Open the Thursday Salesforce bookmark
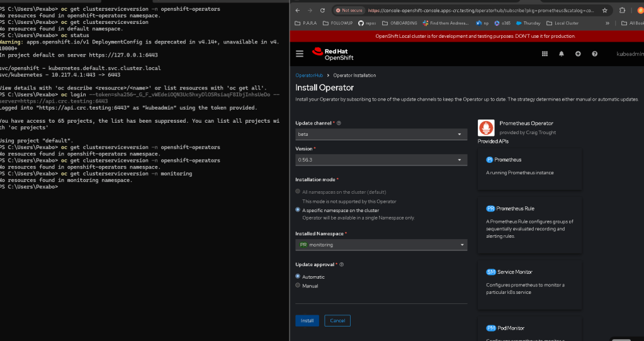 (528, 23)
